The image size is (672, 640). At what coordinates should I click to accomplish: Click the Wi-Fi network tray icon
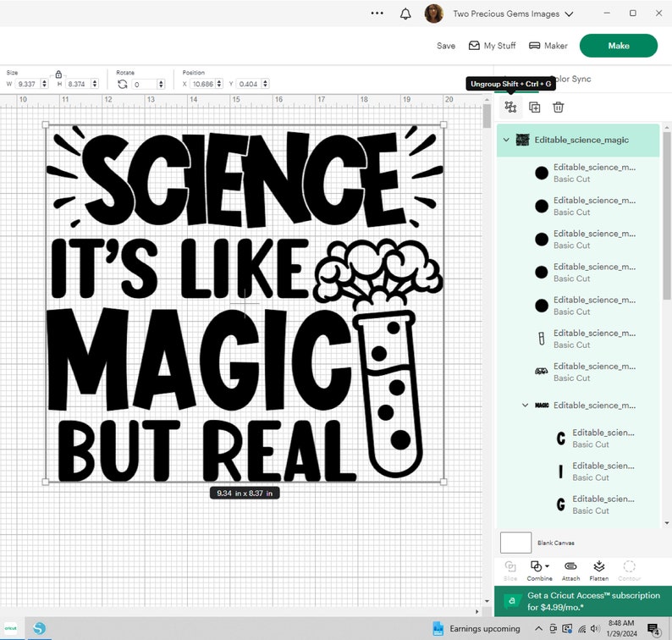pyautogui.click(x=581, y=629)
